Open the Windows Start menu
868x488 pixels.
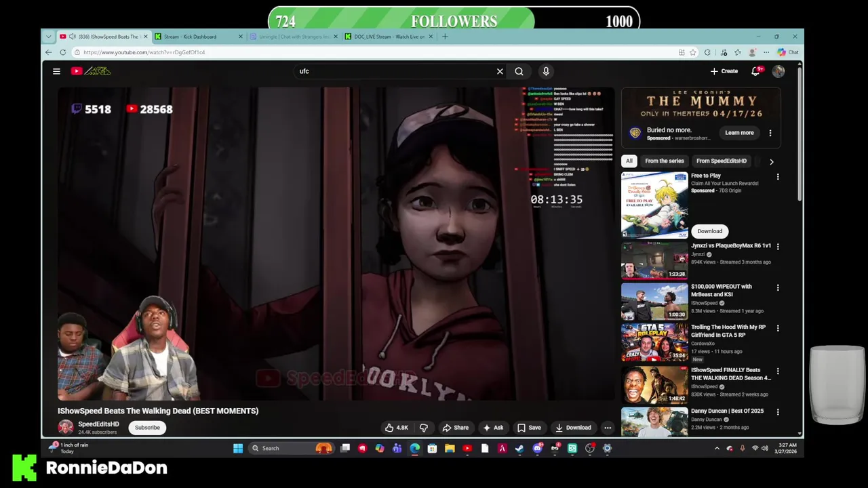(238, 448)
